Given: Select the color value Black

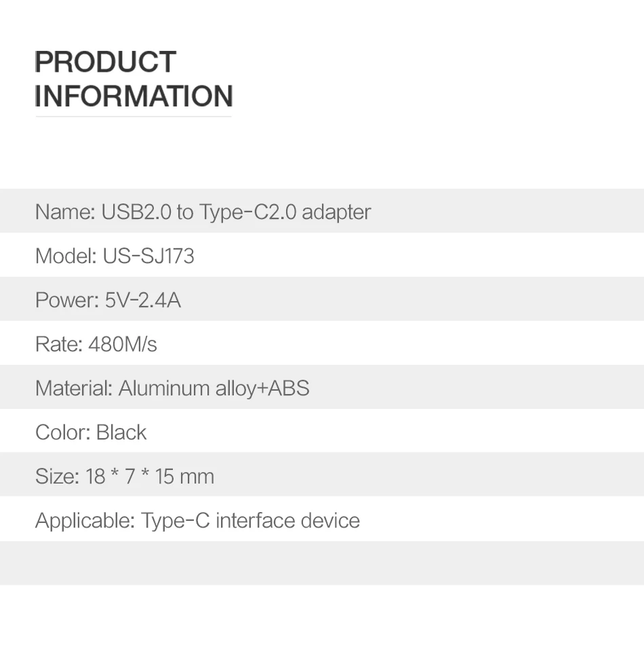Looking at the screenshot, I should tap(121, 432).
